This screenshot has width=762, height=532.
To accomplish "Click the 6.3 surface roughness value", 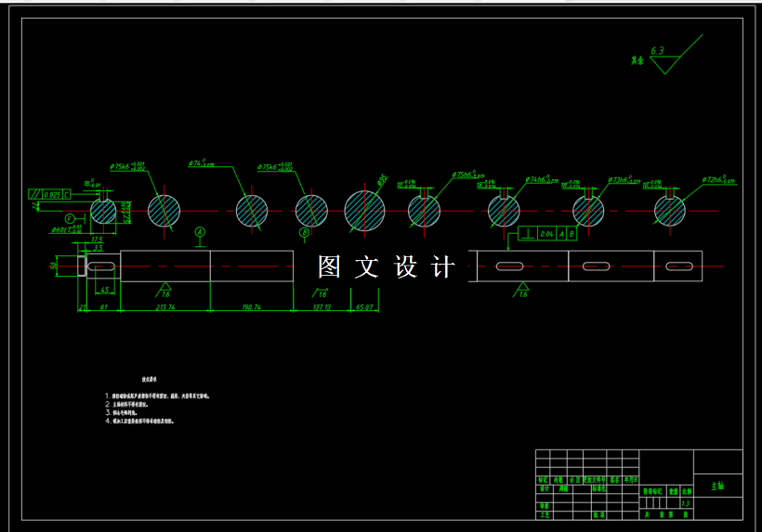I will (657, 51).
